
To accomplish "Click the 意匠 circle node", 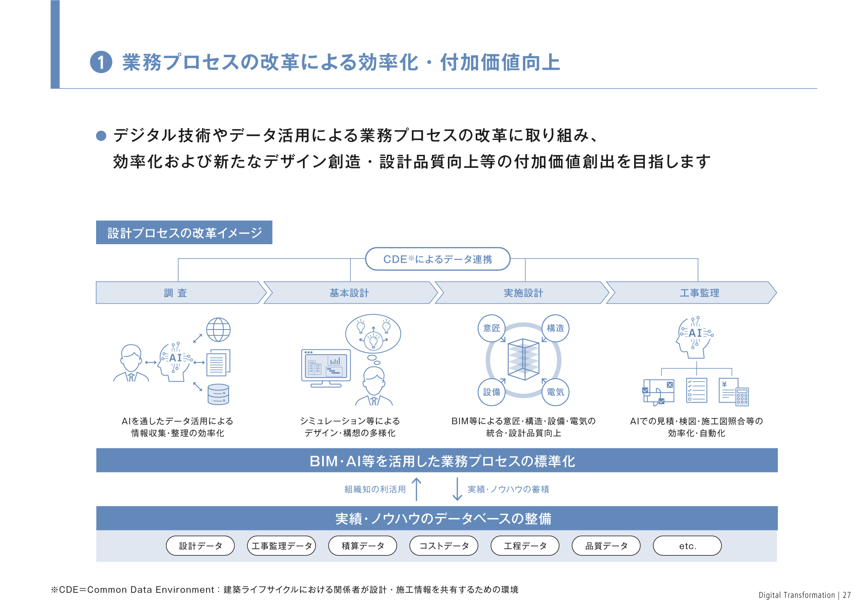I will coord(492,328).
